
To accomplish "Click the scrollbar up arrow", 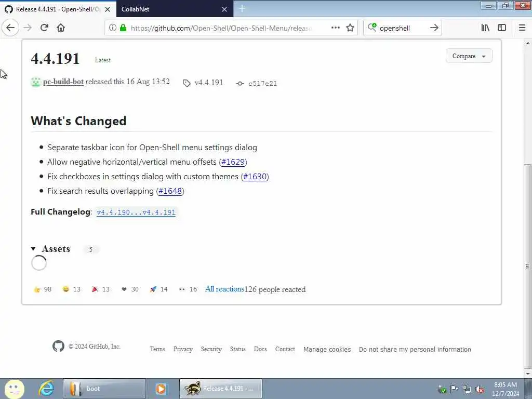I will (527, 43).
